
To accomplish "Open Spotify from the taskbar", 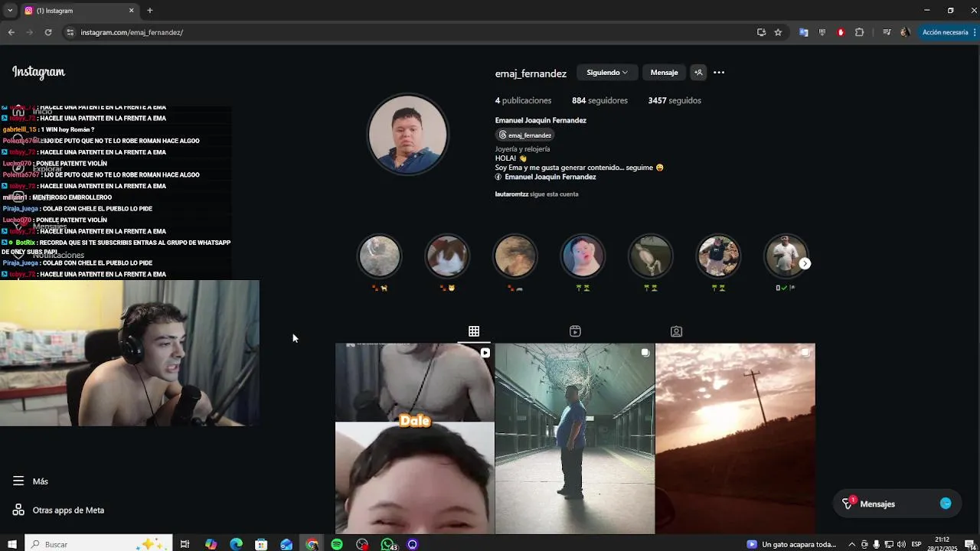I will 337,544.
